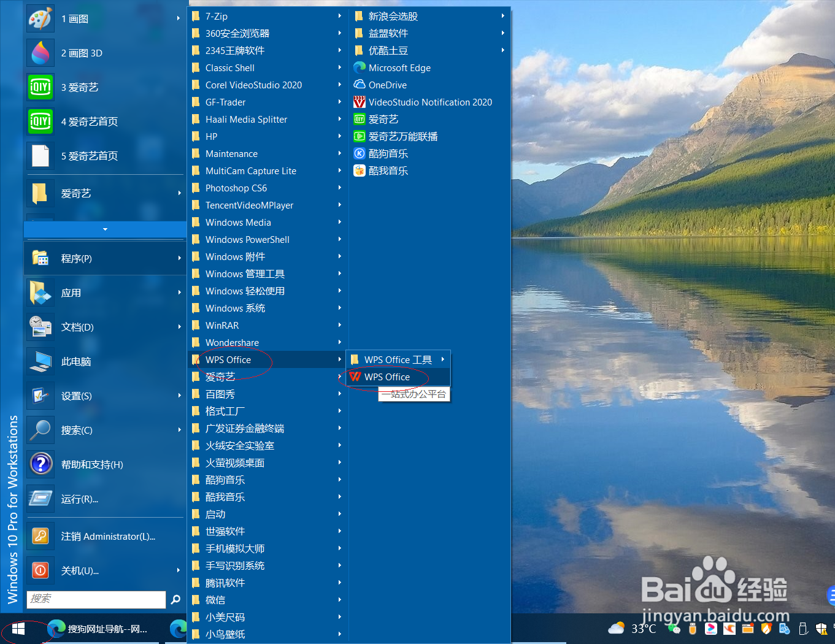Open VideoStudio Notification 2020 icon
The width and height of the screenshot is (835, 644).
(x=360, y=102)
